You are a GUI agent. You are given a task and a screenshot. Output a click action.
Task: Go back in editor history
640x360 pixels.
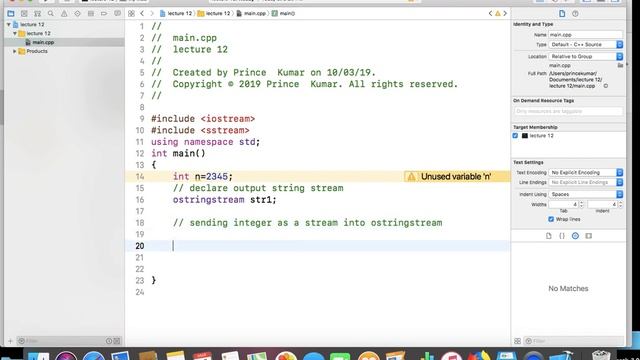pos(142,13)
